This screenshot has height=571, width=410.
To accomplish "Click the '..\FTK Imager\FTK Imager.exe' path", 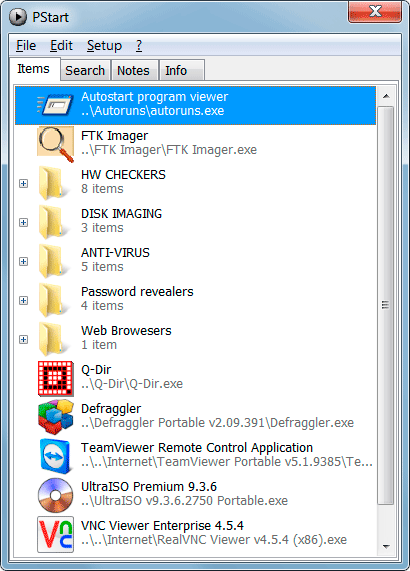I will click(x=169, y=150).
